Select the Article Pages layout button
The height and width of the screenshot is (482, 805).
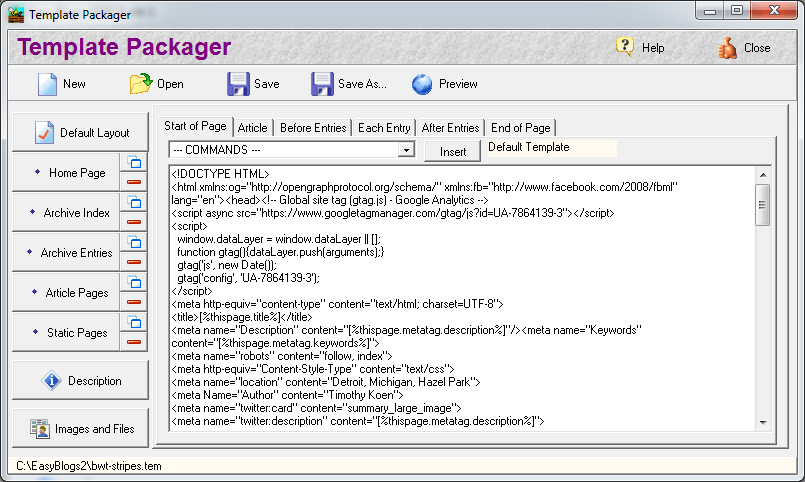click(66, 293)
